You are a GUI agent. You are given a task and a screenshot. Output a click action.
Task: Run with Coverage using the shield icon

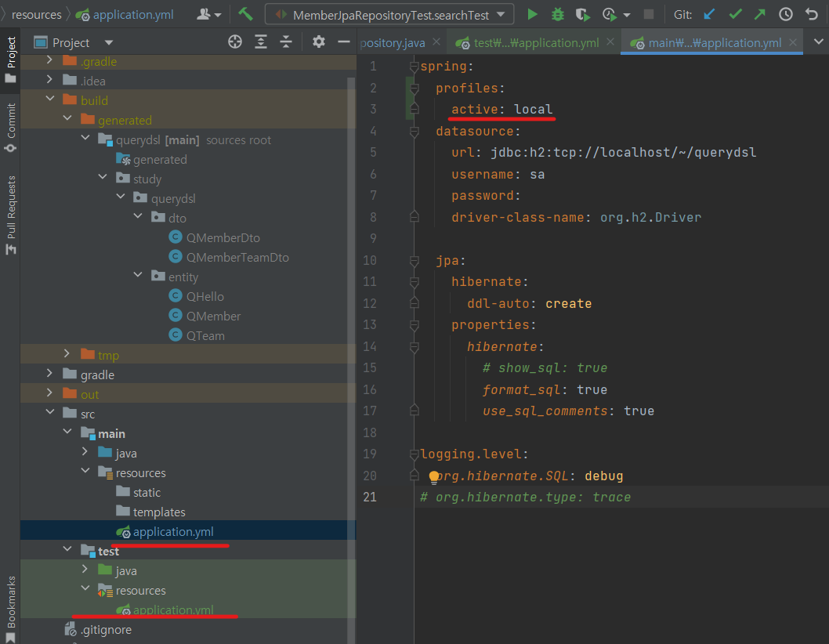pyautogui.click(x=581, y=14)
